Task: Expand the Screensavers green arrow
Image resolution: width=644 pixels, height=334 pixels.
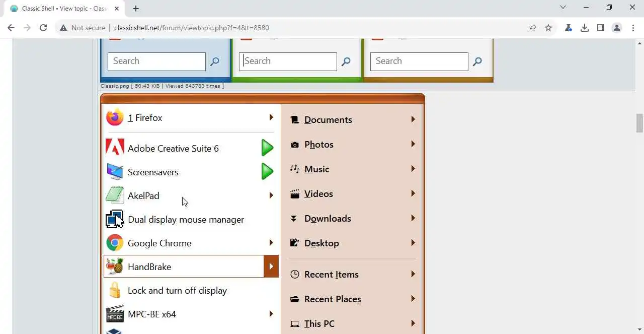Action: pyautogui.click(x=267, y=172)
